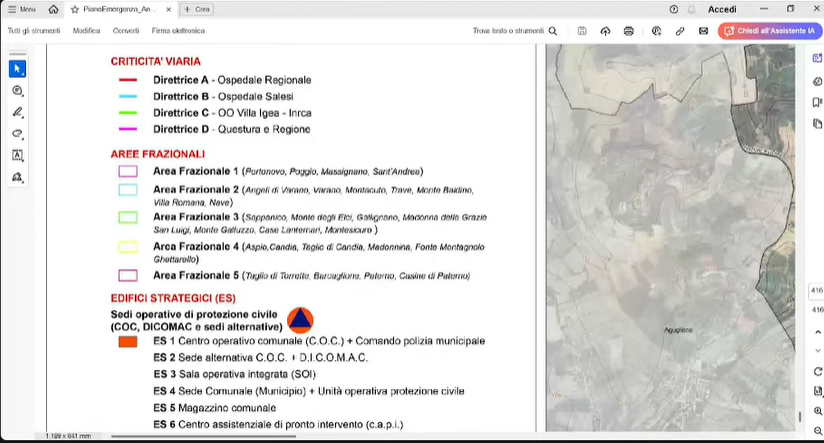
Task: Copy share link icon
Action: tap(679, 31)
